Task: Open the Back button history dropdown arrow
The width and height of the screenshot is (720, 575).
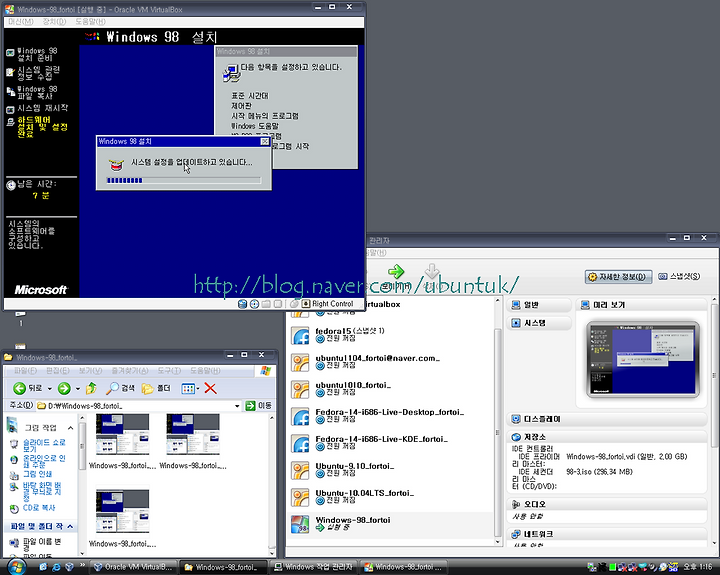Action: click(x=50, y=389)
